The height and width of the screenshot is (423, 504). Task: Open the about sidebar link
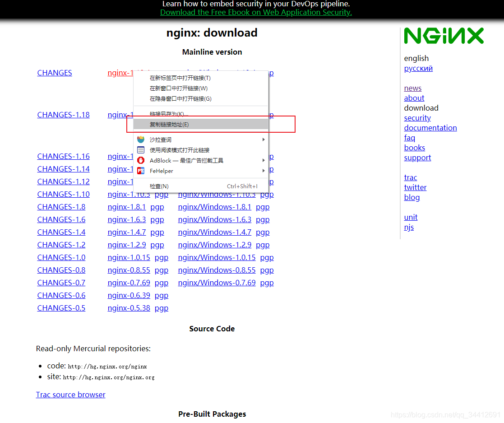tap(414, 98)
